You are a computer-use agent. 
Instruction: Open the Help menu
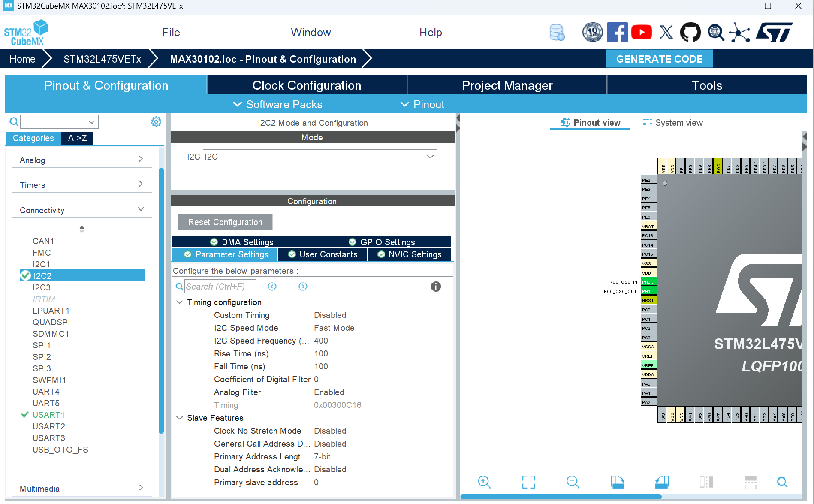pyautogui.click(x=431, y=33)
